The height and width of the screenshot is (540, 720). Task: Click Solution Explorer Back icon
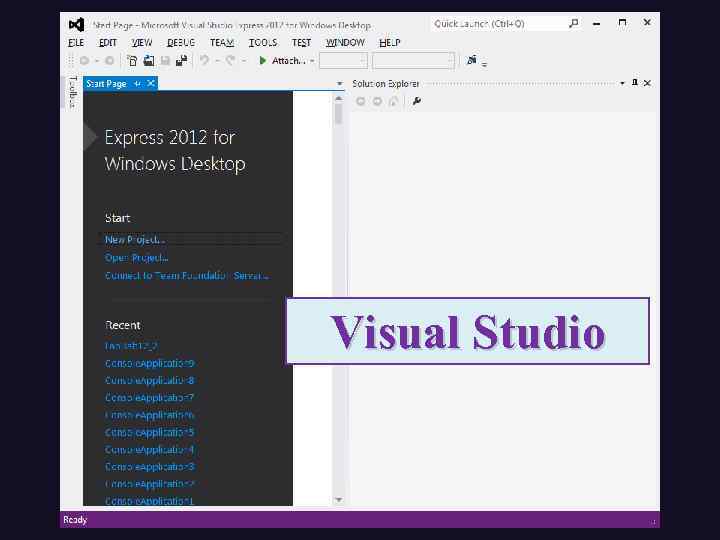[361, 101]
